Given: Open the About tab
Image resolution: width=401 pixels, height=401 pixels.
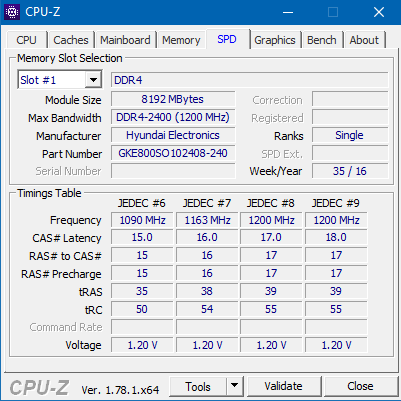Looking at the screenshot, I should click(364, 40).
